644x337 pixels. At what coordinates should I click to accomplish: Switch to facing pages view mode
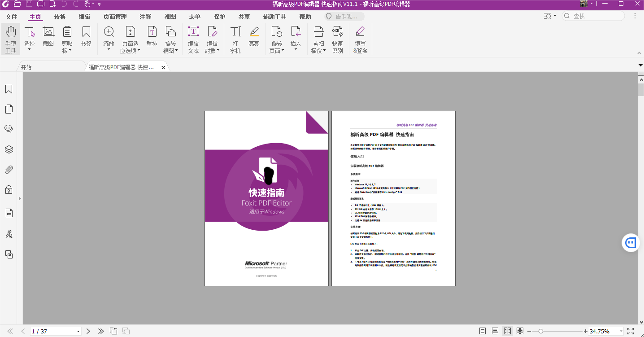click(x=508, y=331)
